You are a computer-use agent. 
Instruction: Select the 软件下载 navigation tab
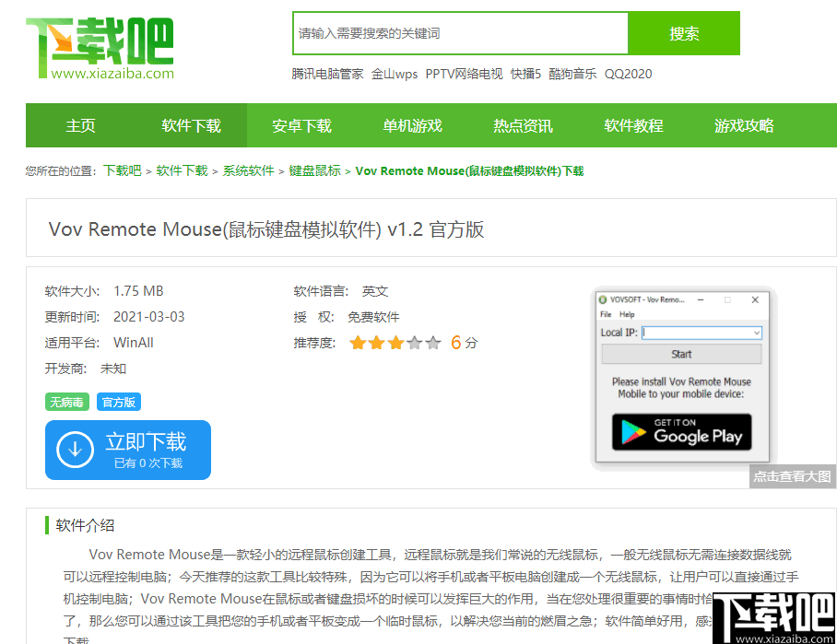[x=191, y=125]
